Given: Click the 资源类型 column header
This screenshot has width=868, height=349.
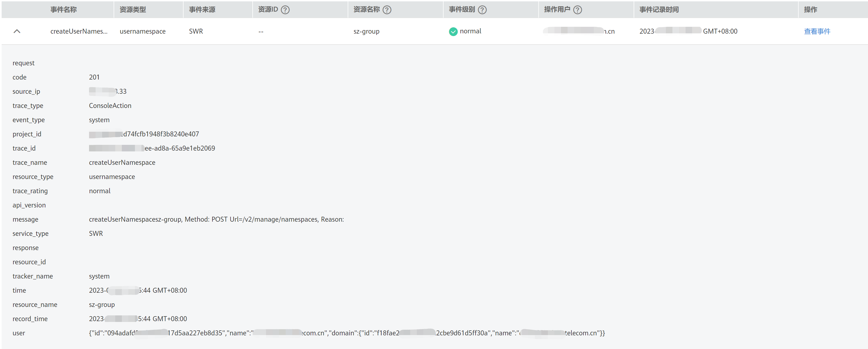Looking at the screenshot, I should coord(133,10).
